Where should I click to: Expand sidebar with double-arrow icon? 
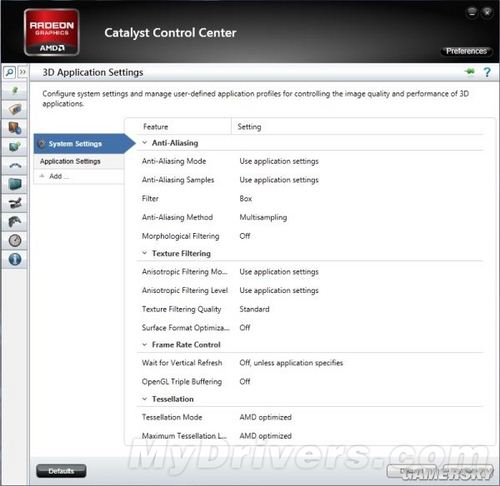point(23,72)
